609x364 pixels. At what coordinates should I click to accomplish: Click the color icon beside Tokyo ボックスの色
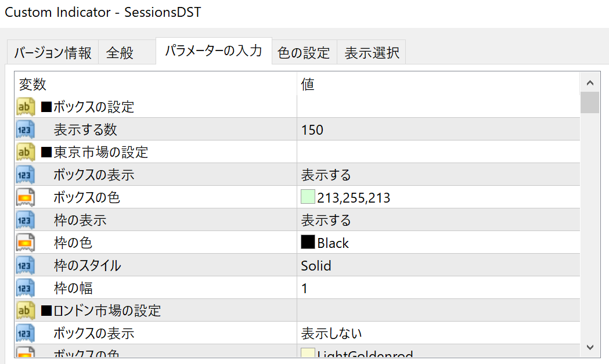[x=26, y=197]
